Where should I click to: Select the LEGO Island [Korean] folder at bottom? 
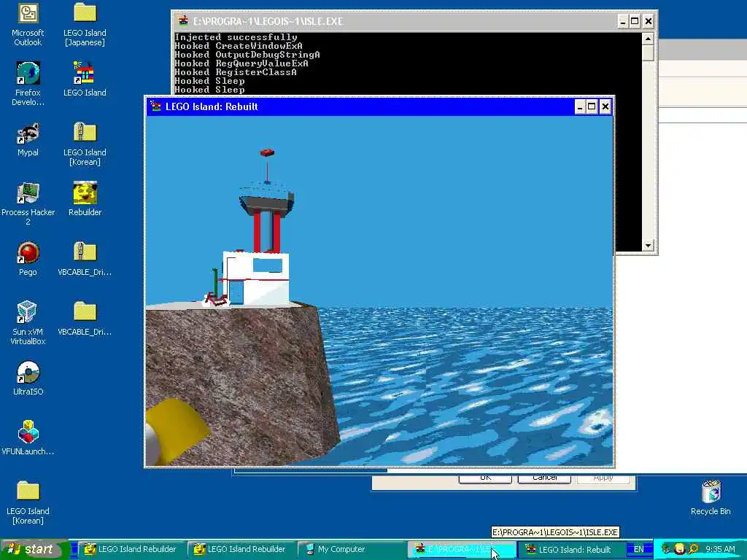coord(28,503)
